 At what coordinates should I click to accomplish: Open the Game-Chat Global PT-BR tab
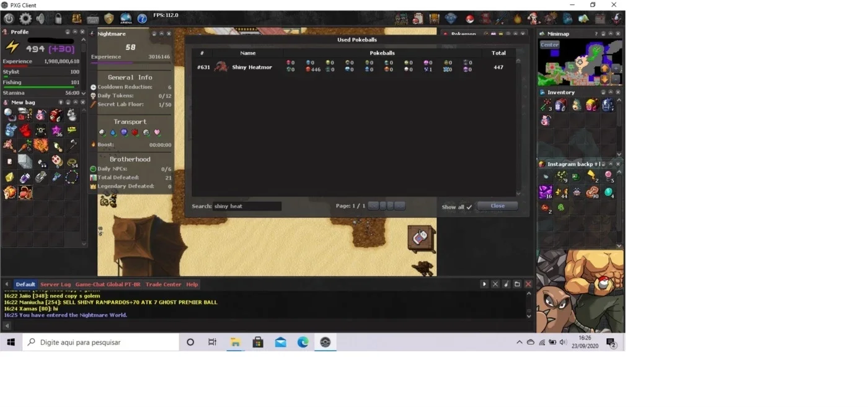[108, 284]
